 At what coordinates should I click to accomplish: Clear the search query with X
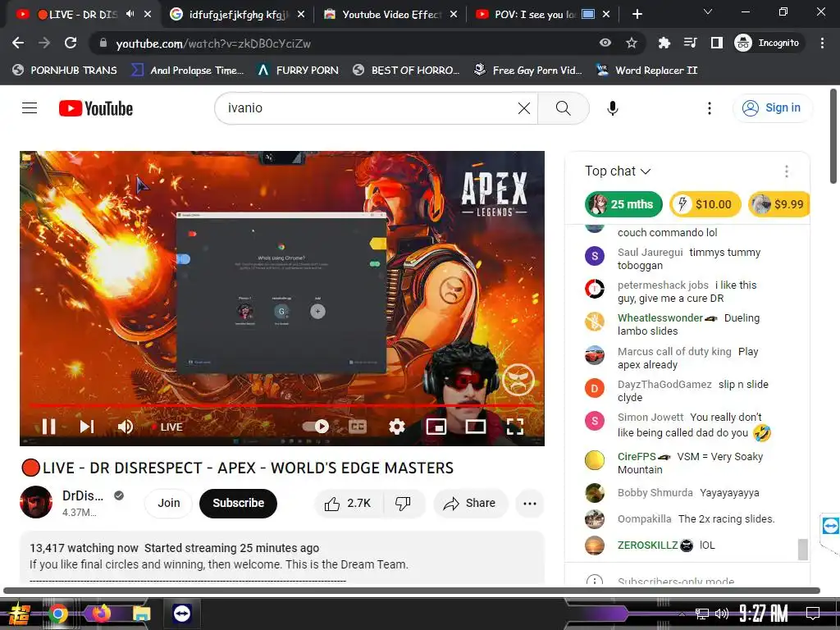click(524, 108)
